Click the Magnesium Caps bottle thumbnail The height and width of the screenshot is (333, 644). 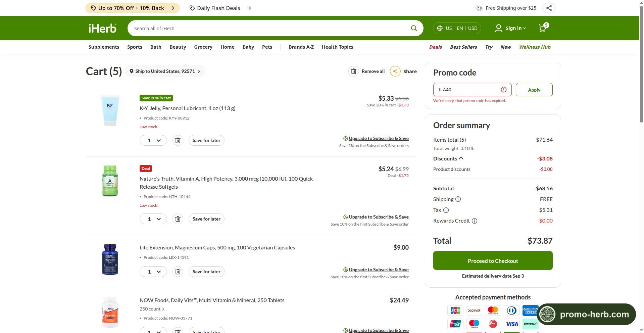pos(110,259)
